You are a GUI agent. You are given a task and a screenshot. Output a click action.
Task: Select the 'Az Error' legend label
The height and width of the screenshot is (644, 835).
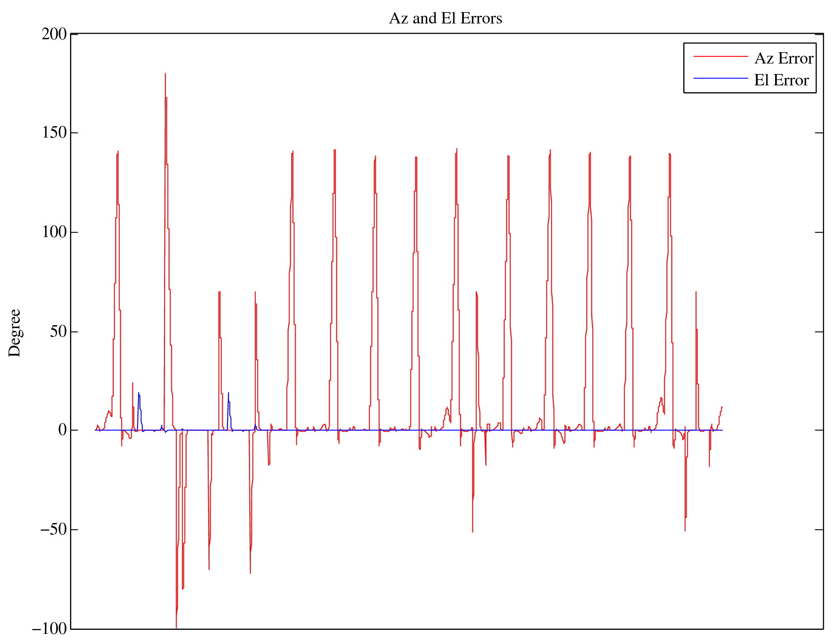pos(784,59)
